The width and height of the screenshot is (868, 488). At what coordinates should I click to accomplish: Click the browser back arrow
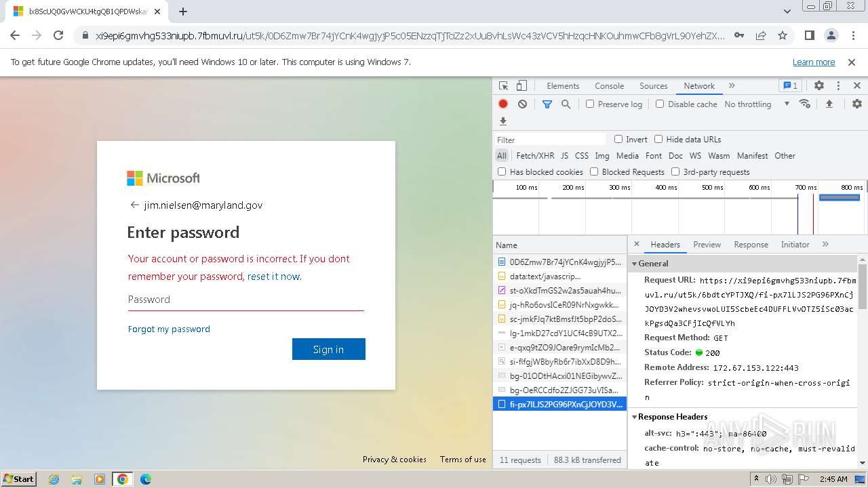[x=15, y=35]
